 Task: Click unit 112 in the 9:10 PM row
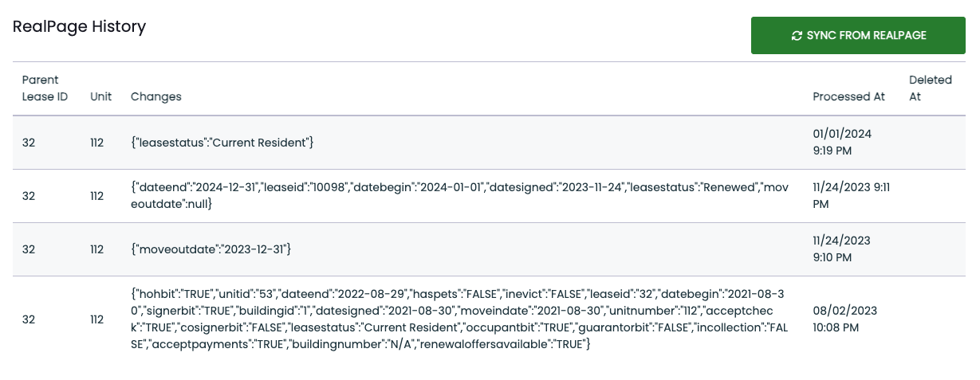coord(97,249)
